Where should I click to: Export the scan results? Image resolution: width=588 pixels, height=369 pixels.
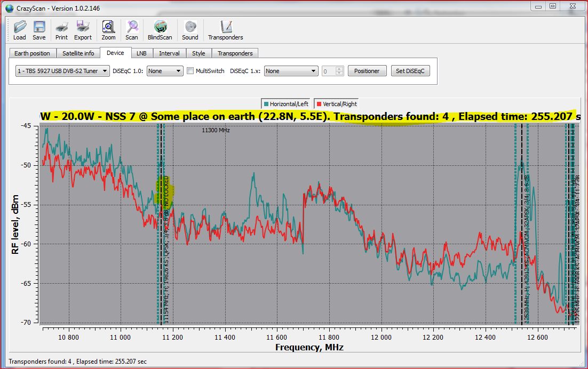pyautogui.click(x=83, y=30)
